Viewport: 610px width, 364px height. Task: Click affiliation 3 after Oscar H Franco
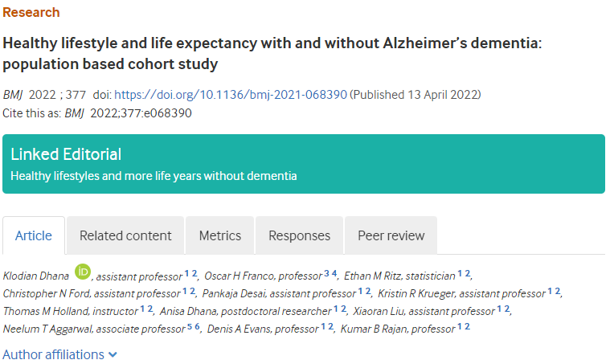coord(327,274)
